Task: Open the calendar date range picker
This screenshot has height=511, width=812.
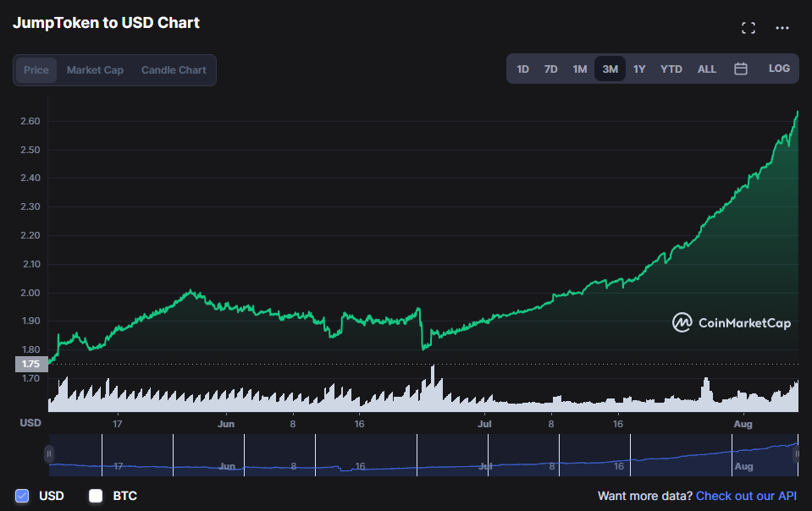Action: pos(741,69)
